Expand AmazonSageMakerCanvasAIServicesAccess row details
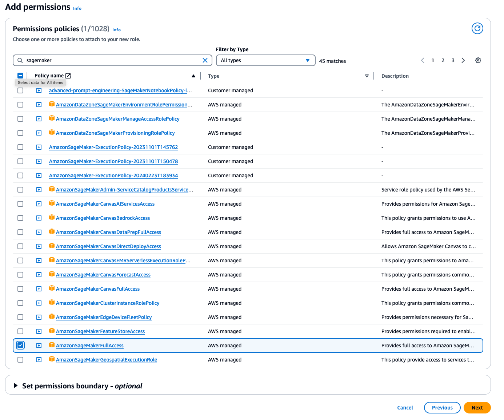Viewport: 504px width, 420px height. (x=39, y=204)
